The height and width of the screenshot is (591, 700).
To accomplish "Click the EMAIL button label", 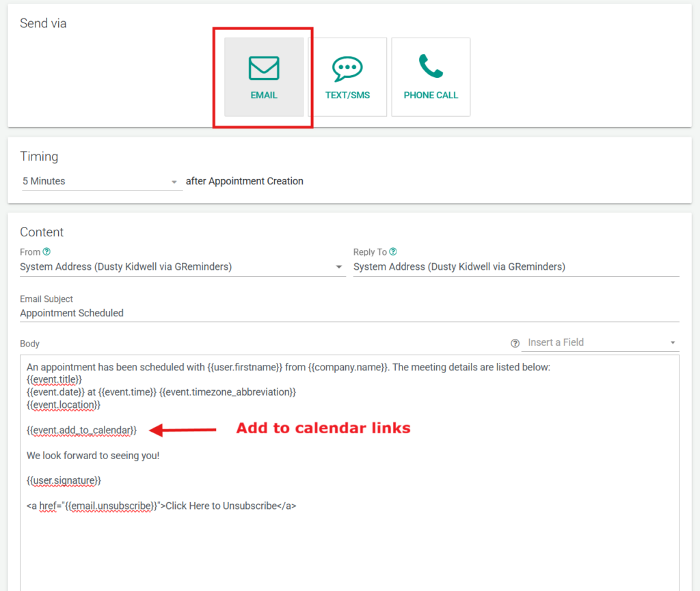I will tap(264, 95).
